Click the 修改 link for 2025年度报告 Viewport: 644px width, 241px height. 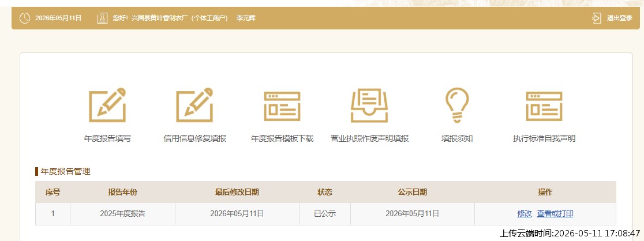tap(525, 213)
